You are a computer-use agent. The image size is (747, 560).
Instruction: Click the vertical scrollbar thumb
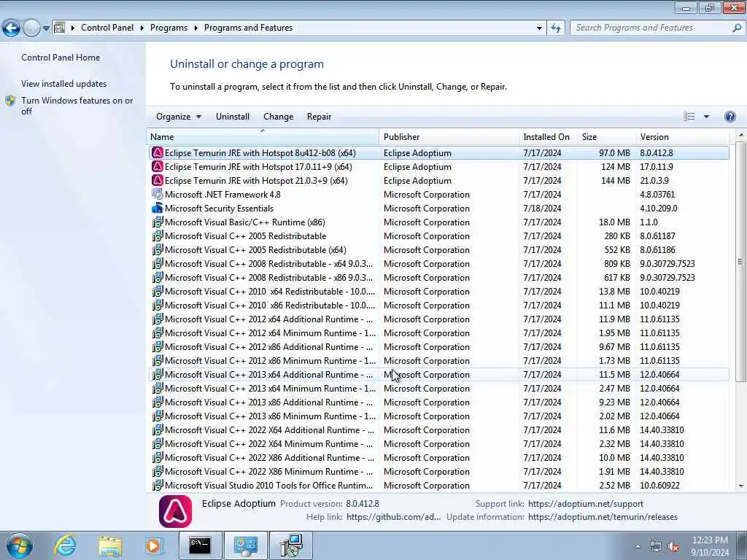[741, 262]
